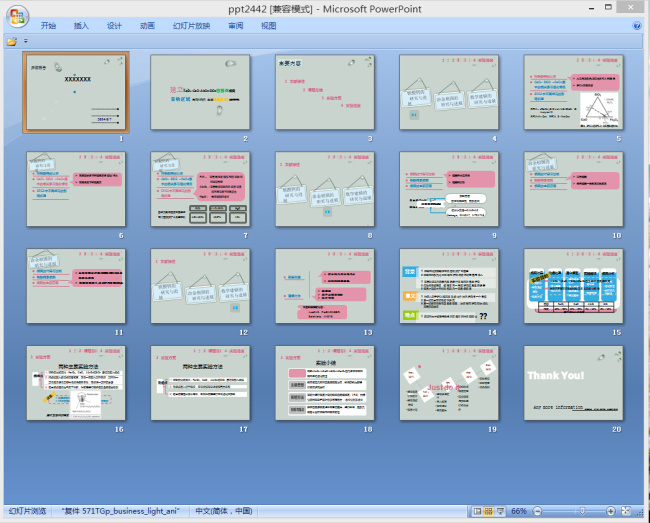
Task: Select slide 7 thumbnail
Action: (200, 189)
